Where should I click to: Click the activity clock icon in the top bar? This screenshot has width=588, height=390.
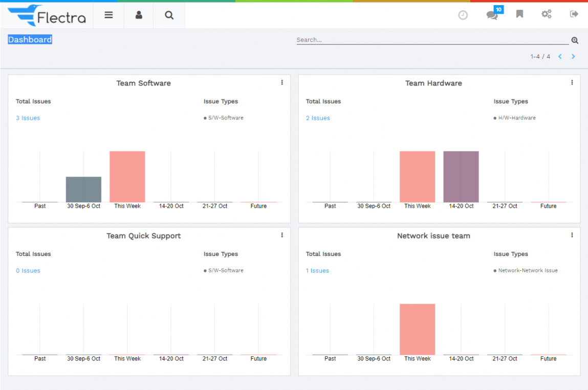point(463,15)
